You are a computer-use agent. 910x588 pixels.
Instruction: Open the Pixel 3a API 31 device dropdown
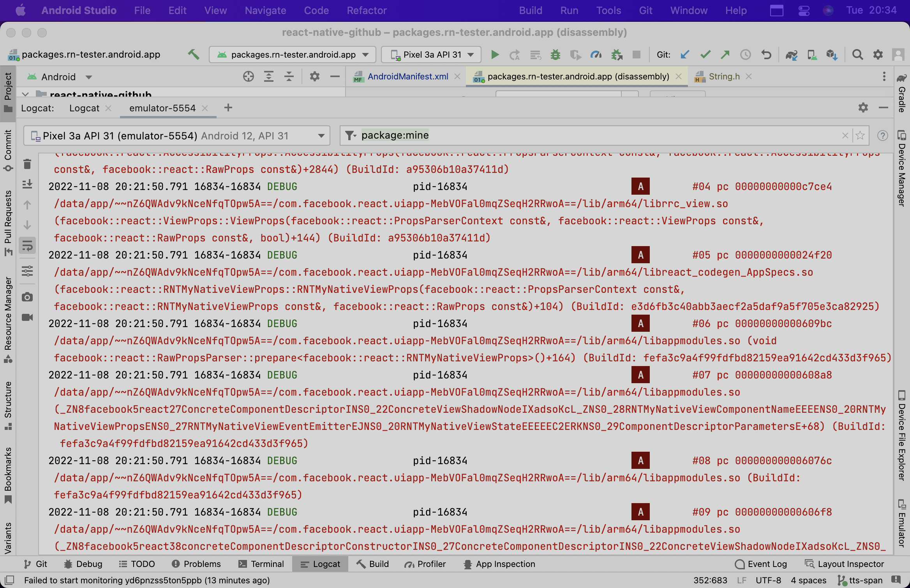click(x=432, y=55)
